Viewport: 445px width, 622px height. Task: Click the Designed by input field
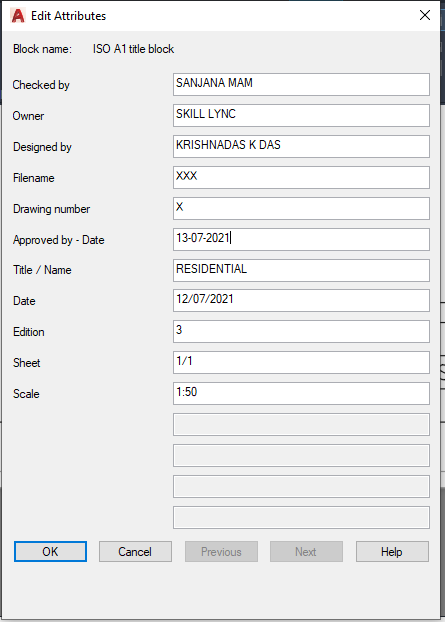click(x=301, y=146)
